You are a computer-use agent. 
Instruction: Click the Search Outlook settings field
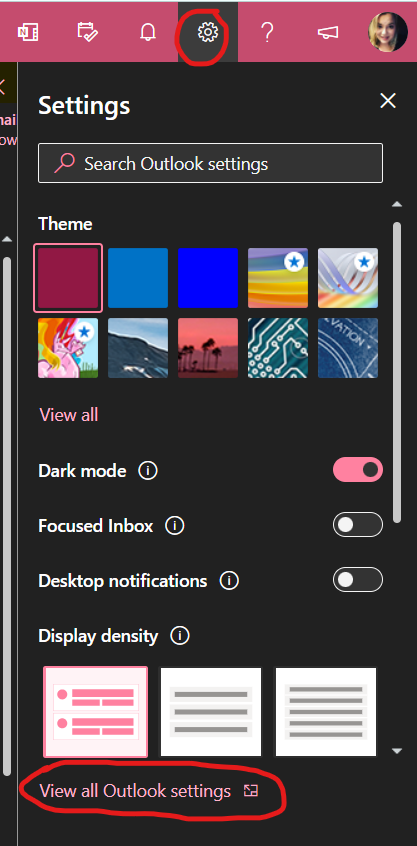[210, 163]
